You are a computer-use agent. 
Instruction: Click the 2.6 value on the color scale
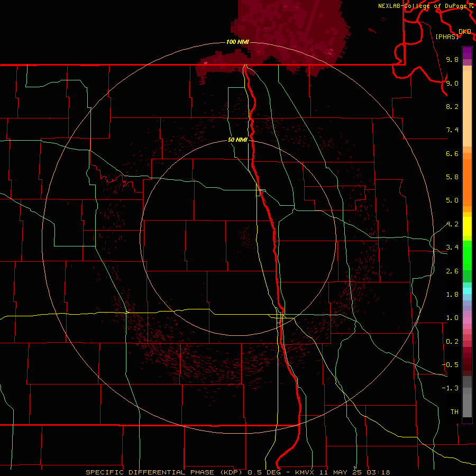452,271
